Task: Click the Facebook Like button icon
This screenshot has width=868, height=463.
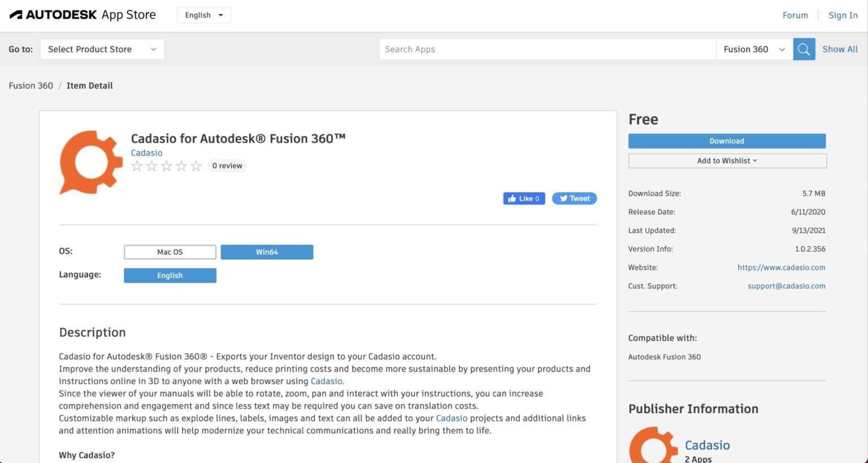Action: [513, 198]
